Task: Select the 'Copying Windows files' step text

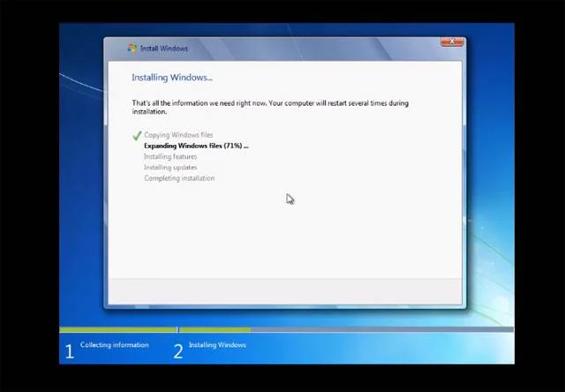Action: click(178, 135)
